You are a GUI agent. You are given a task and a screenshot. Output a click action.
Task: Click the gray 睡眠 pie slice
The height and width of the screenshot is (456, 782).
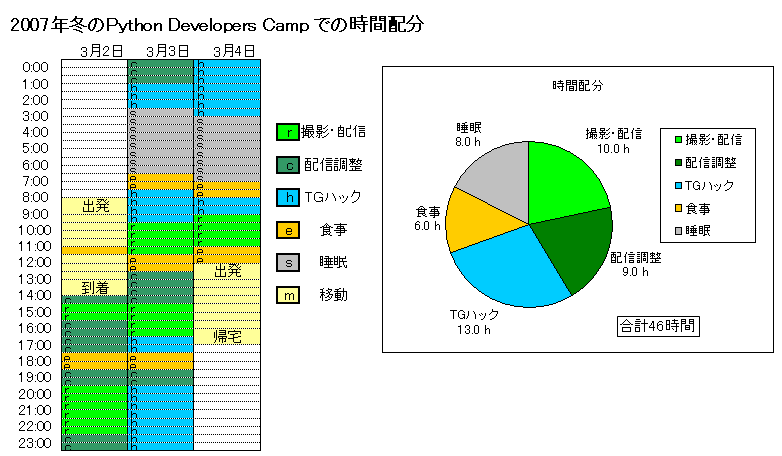(x=501, y=180)
